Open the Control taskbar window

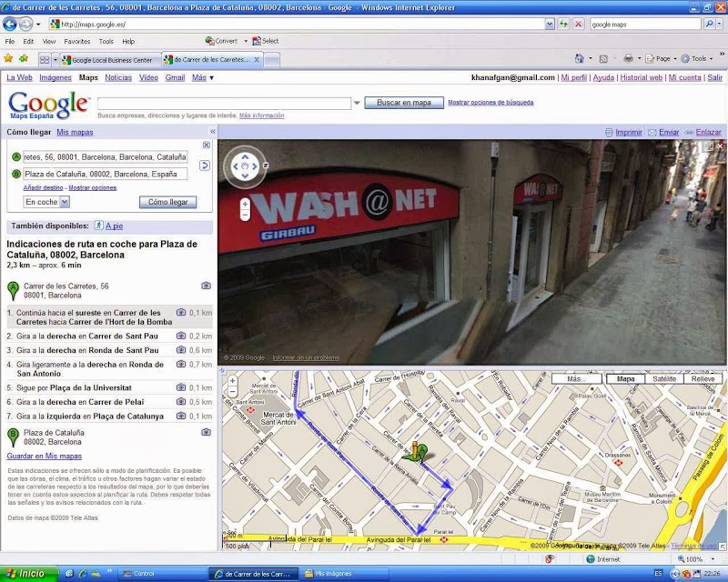coord(163,574)
